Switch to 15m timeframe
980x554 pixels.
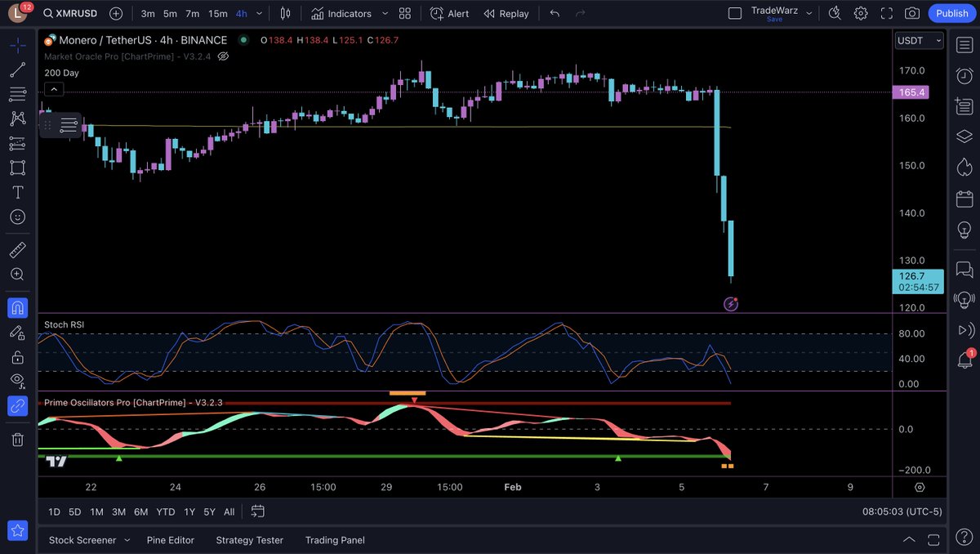218,13
